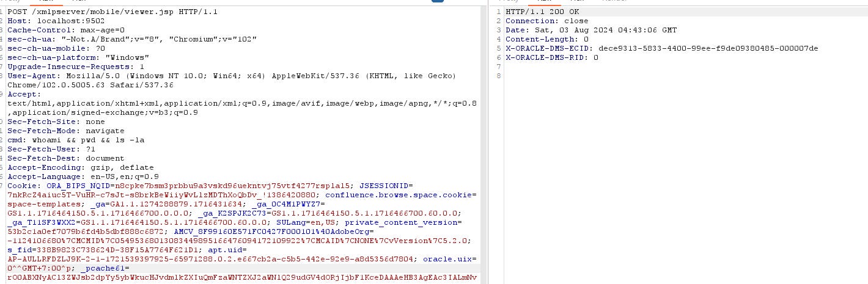Select the sec-ch-ua-platform "Windows" header

click(78, 57)
